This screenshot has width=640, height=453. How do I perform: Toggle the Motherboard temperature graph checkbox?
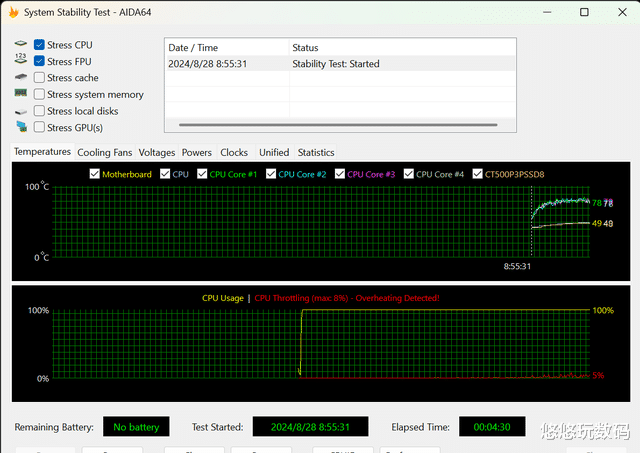coord(94,174)
